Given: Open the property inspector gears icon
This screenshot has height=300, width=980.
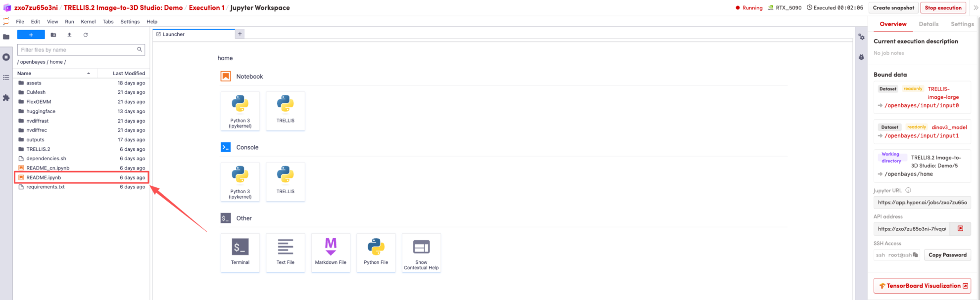Looking at the screenshot, I should 861,37.
